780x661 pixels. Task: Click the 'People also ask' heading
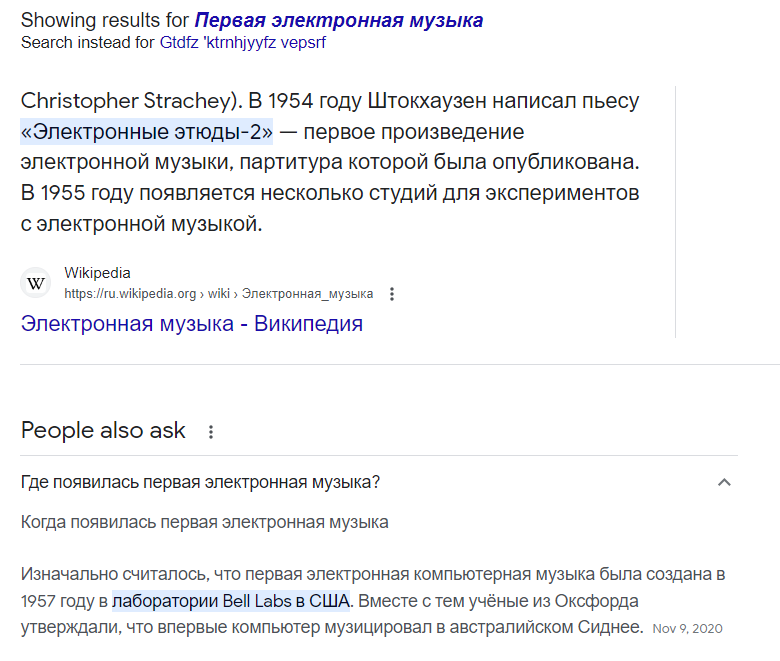tap(103, 430)
